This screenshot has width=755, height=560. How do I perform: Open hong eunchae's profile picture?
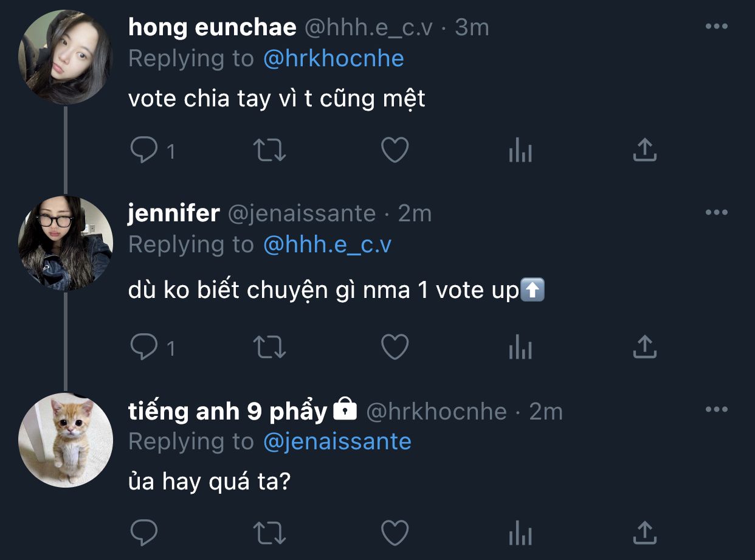(x=65, y=57)
